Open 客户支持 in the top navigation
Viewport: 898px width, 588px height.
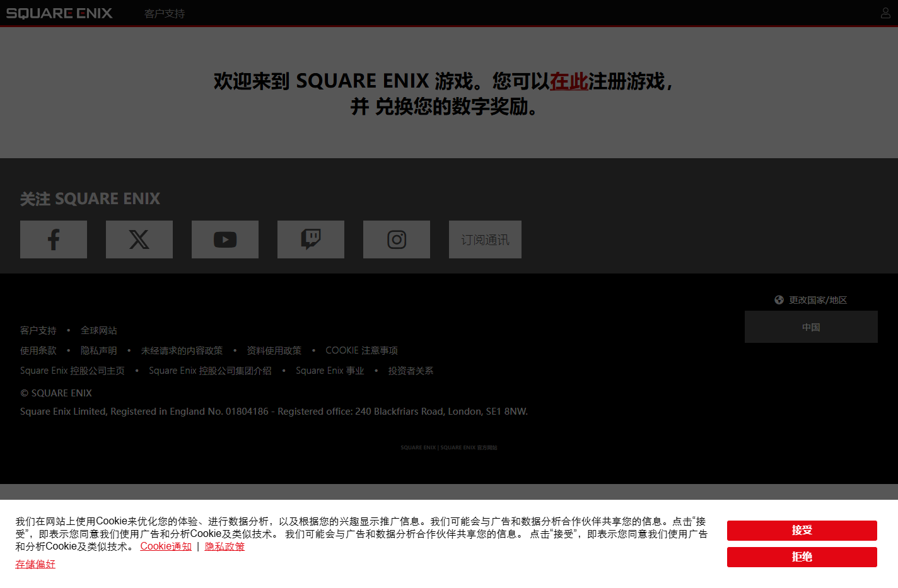[165, 13]
